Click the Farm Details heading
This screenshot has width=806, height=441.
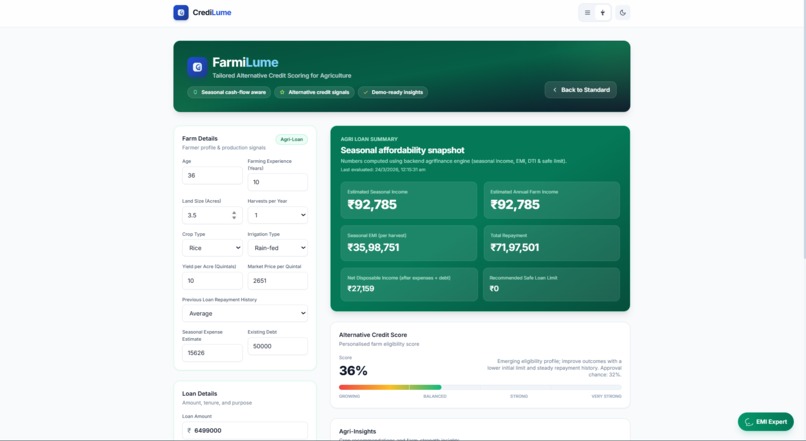click(199, 138)
